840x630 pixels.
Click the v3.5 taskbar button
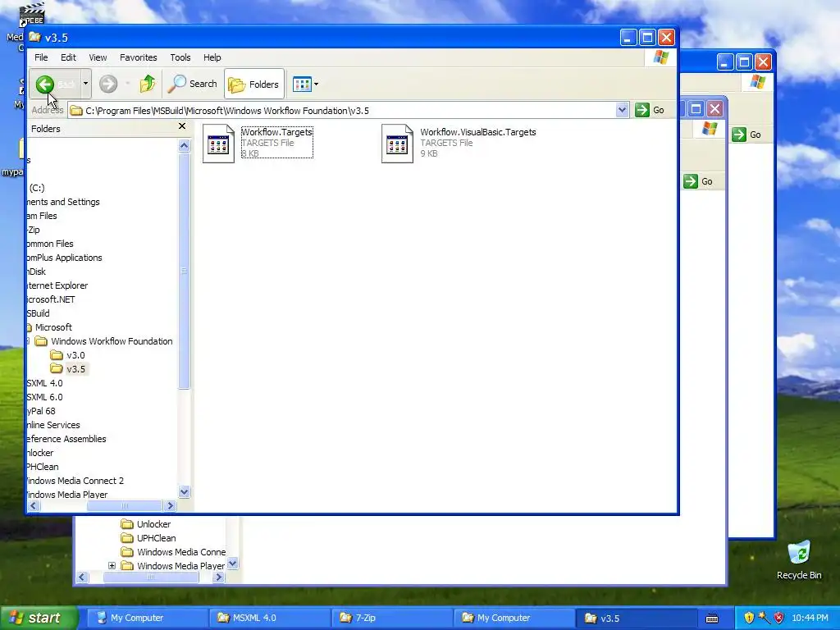click(x=637, y=618)
